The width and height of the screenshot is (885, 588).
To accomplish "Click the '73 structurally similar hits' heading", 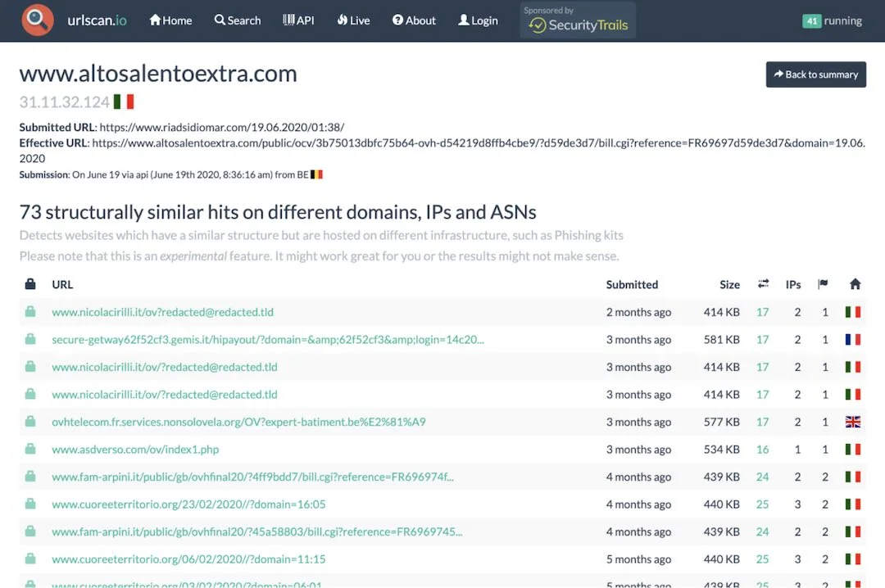I will [278, 212].
